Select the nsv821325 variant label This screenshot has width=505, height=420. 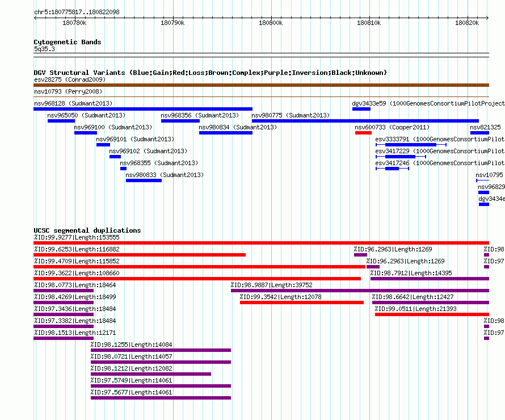[485, 127]
